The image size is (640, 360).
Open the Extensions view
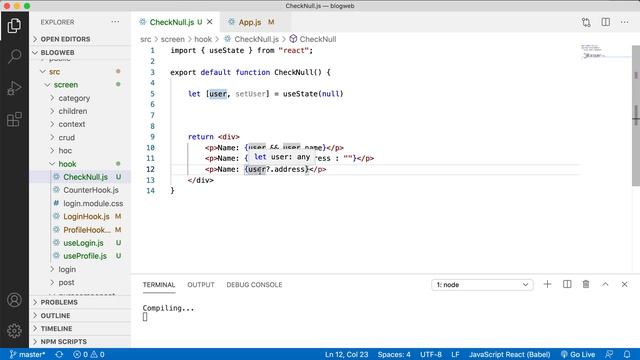pos(14,120)
